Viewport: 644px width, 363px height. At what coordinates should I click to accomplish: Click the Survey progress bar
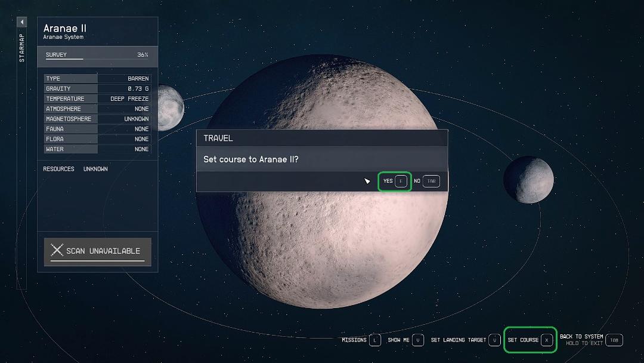97,56
